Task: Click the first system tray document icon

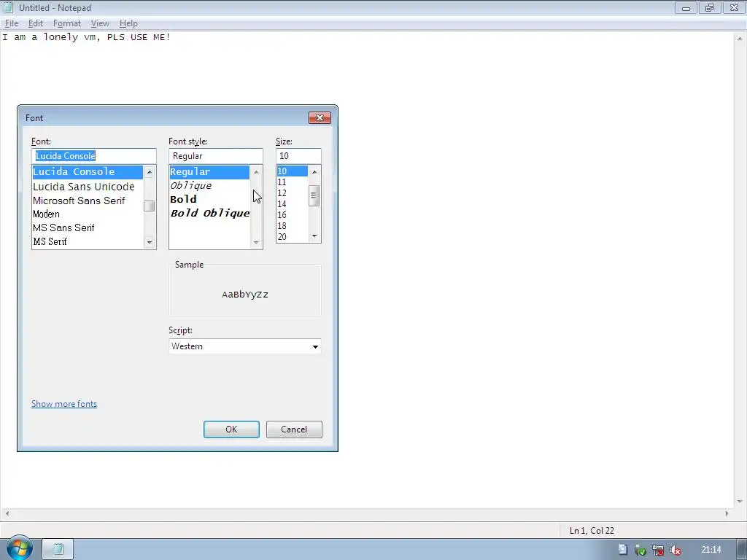Action: [623, 550]
